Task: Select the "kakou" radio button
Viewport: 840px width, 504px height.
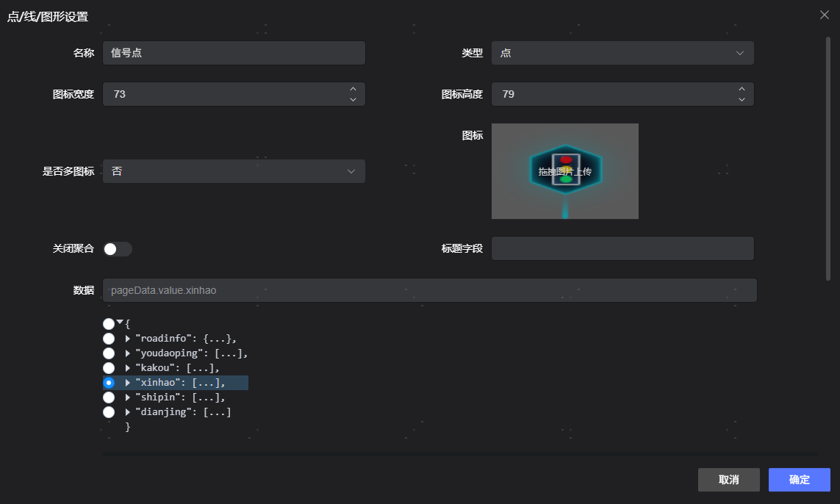Action: click(x=109, y=367)
